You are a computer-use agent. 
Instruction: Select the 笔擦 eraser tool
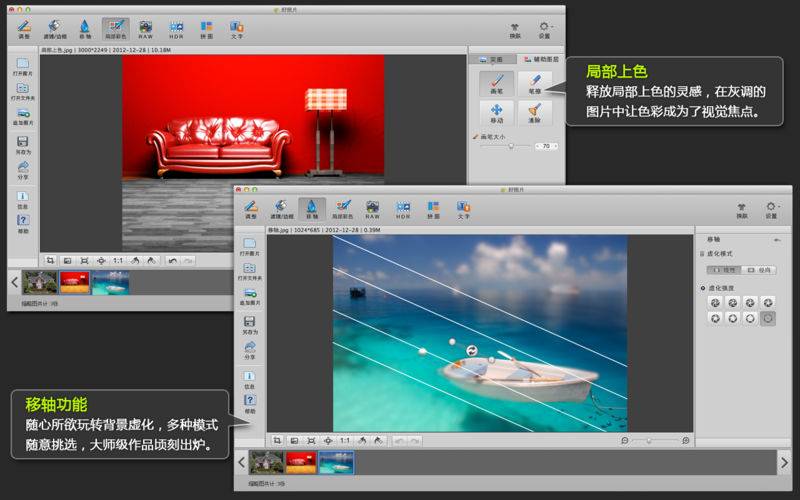pos(534,84)
